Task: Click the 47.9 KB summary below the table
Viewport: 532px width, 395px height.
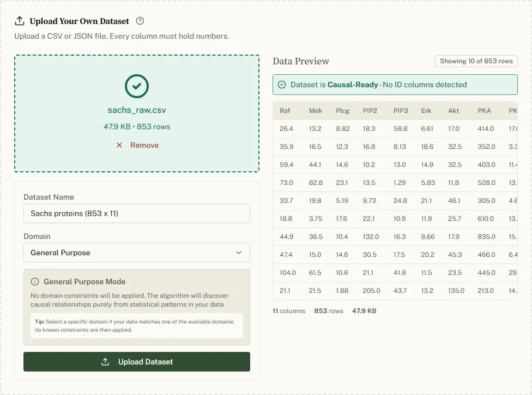Action: [x=364, y=311]
